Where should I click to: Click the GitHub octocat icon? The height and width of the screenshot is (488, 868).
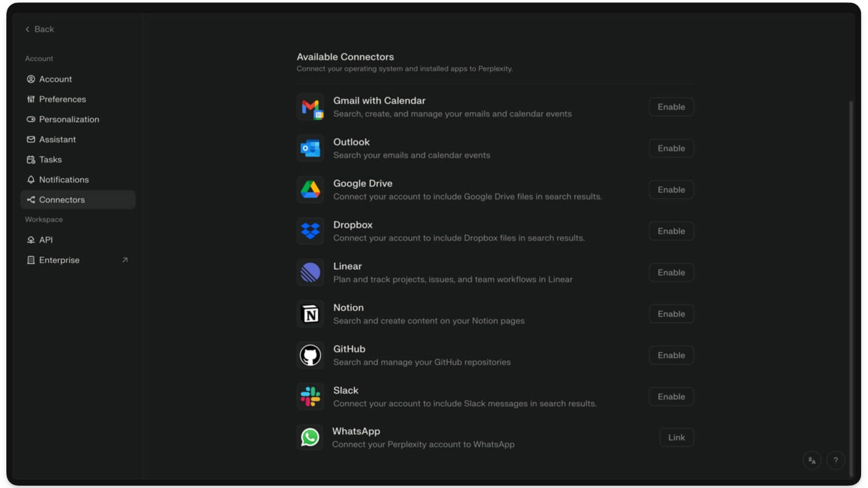[x=311, y=355]
